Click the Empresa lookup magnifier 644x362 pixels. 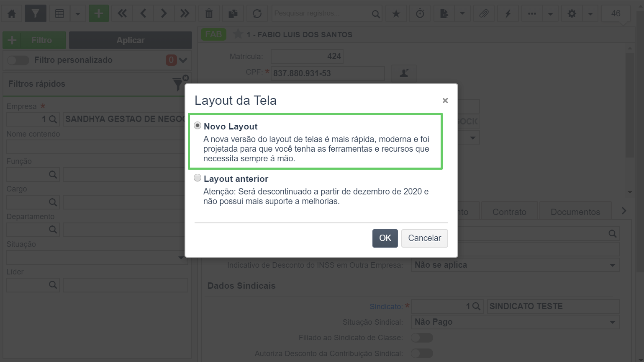[53, 119]
